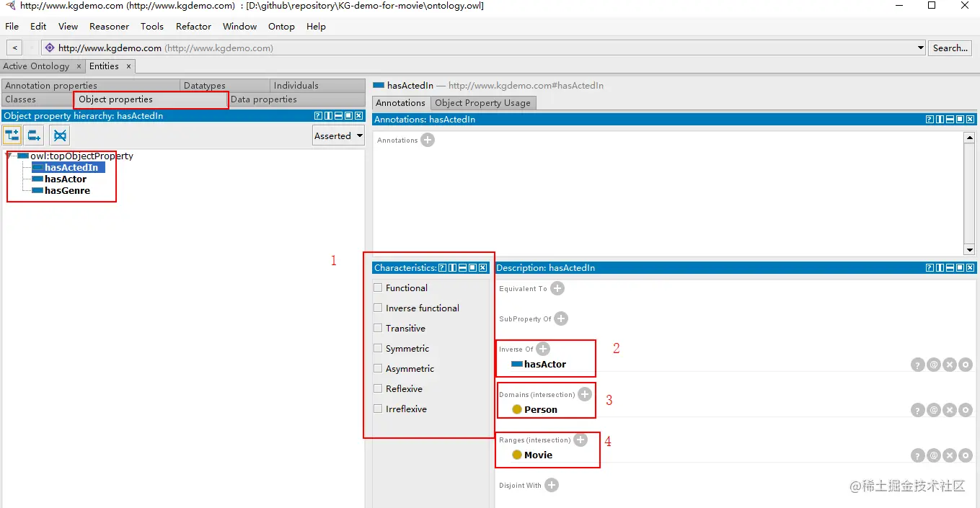Add sibling property in hierarchy toolbar
Viewport: 980px width, 508px height.
pyautogui.click(x=34, y=135)
